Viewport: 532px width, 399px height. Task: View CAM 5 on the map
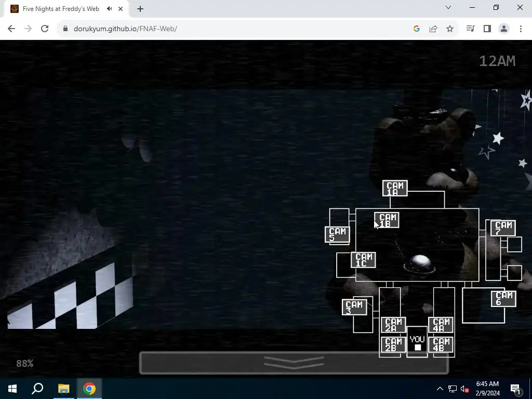(x=337, y=234)
